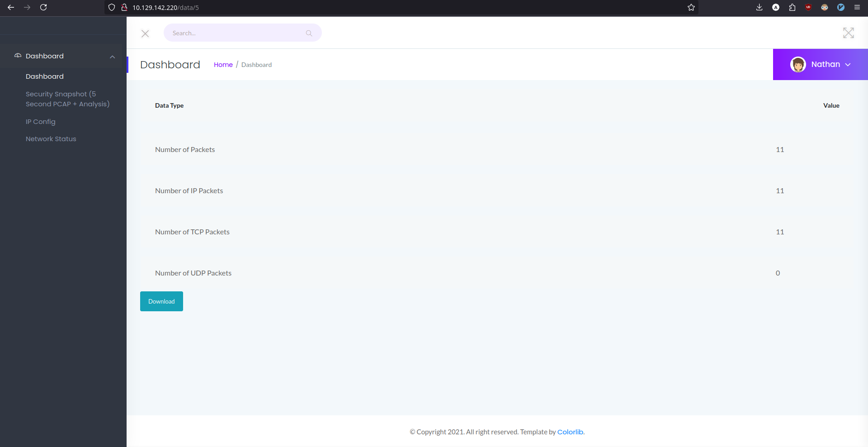868x447 pixels.
Task: Click the circular A extension icon
Action: coord(776,7)
